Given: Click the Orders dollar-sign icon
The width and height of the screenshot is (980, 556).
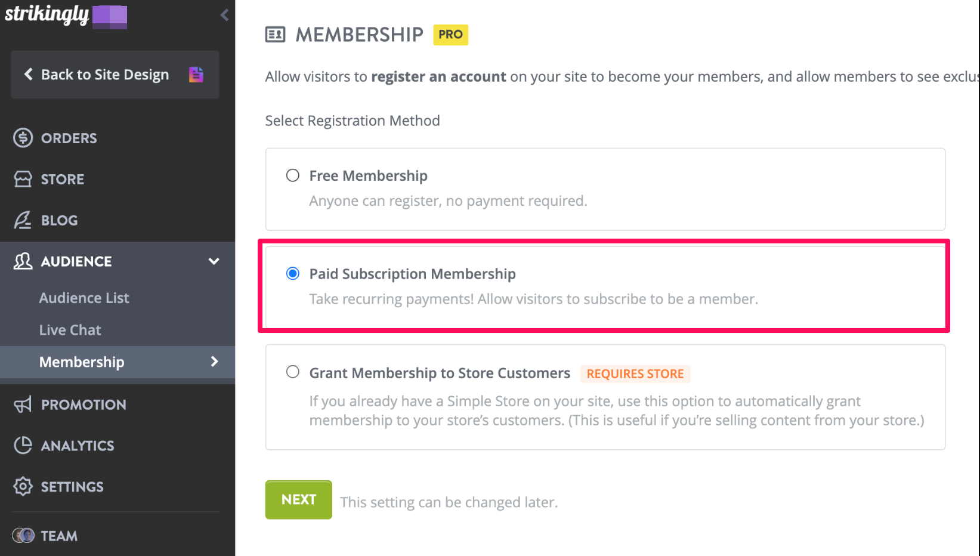Looking at the screenshot, I should click(23, 138).
